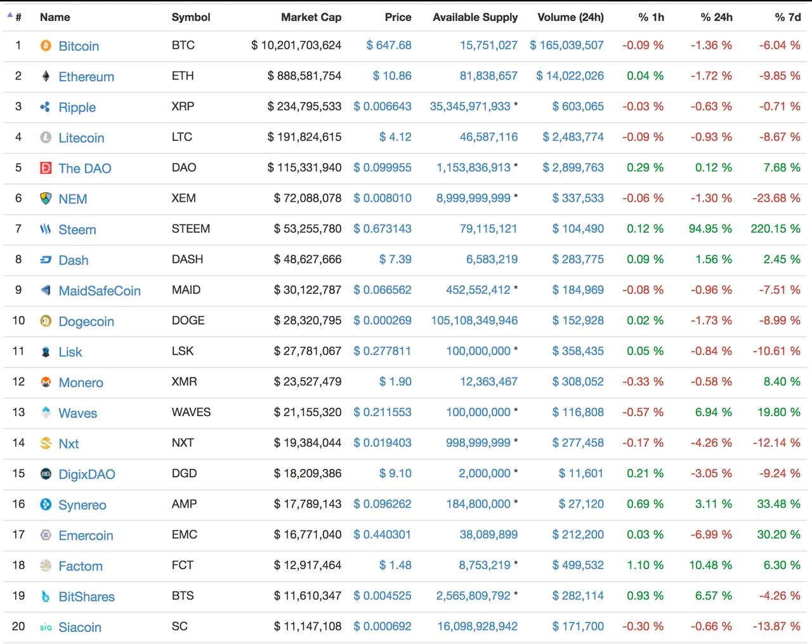Click Ethereum volume $ 14,022,026
This screenshot has width=812, height=644.
(570, 76)
